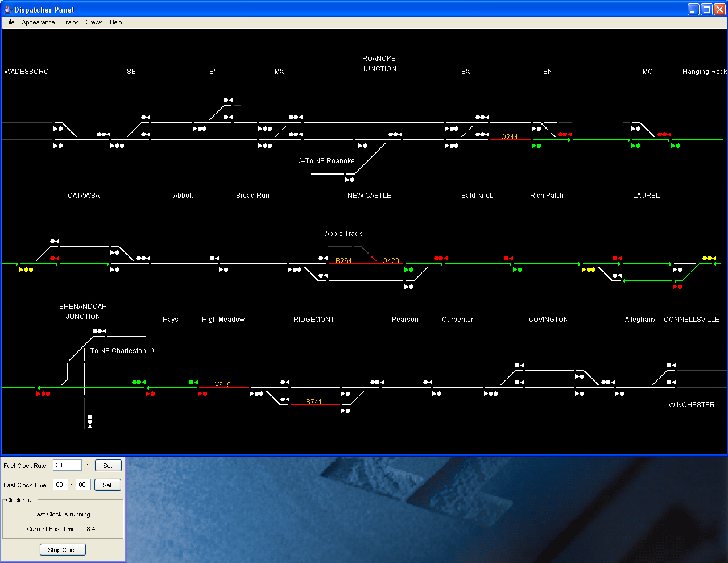Select train label B741 on Ridgemont siding
This screenshot has height=563, width=728.
pos(314,402)
